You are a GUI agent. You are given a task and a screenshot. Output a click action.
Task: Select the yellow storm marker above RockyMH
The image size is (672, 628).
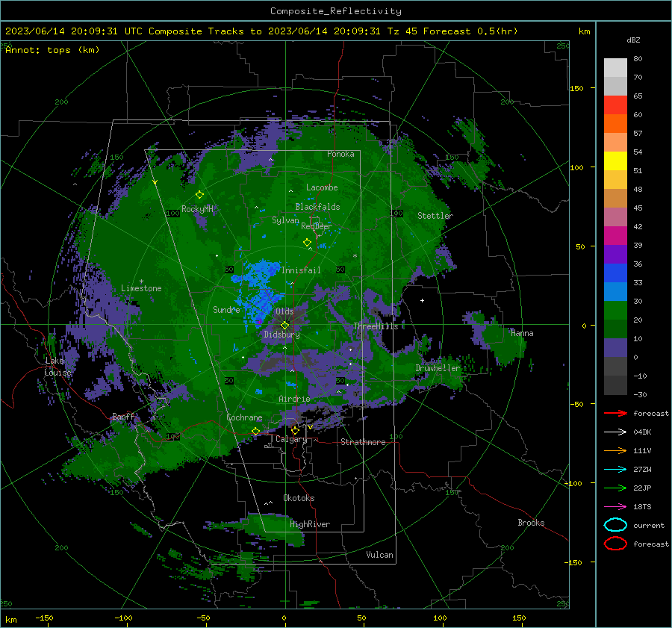click(x=199, y=195)
